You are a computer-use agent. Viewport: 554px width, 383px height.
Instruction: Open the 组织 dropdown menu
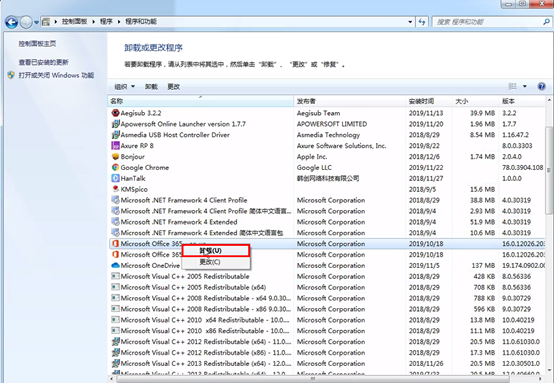124,87
